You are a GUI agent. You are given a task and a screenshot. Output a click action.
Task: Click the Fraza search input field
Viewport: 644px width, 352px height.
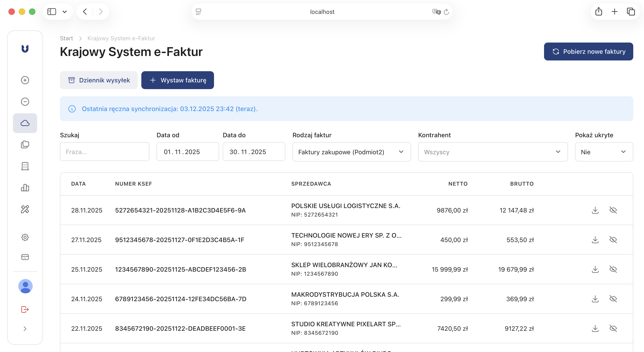point(104,152)
